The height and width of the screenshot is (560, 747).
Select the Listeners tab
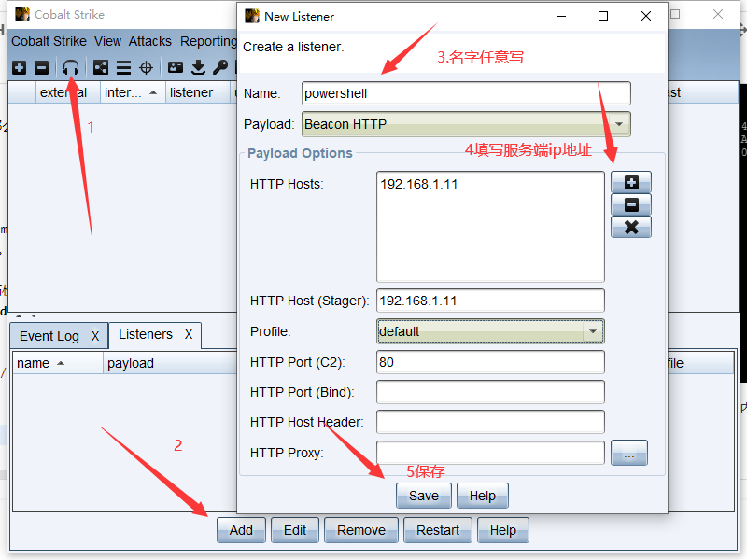(146, 334)
